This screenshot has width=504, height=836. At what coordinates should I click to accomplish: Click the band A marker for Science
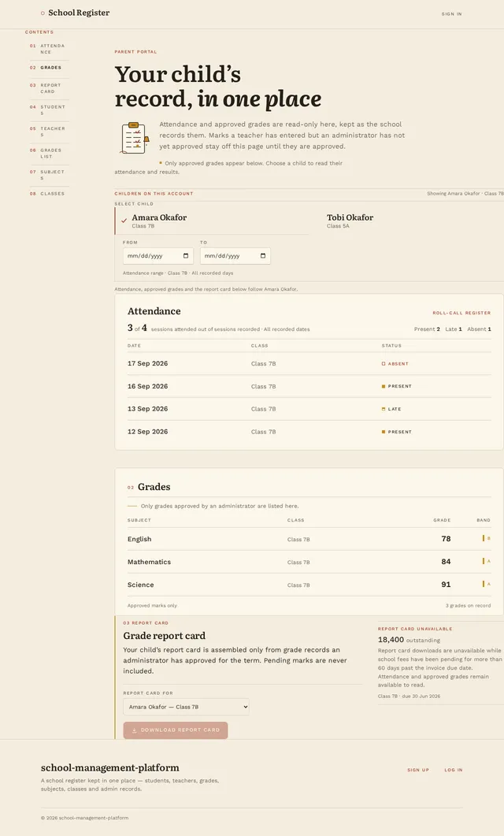tap(487, 584)
